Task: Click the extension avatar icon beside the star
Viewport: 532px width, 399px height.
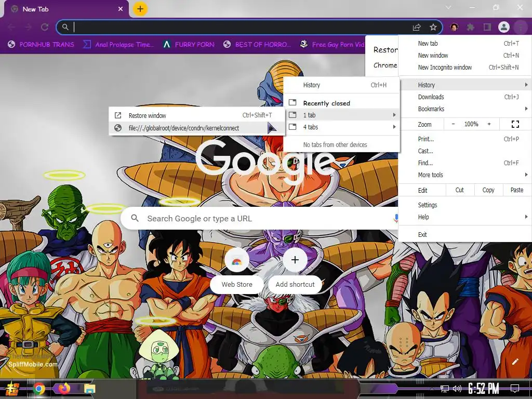Action: click(454, 27)
